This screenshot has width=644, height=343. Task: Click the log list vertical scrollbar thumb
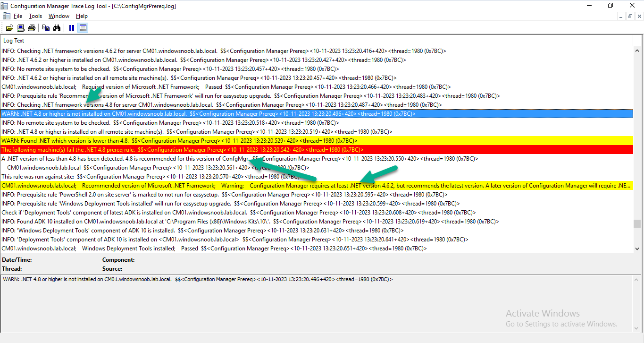coord(637,224)
